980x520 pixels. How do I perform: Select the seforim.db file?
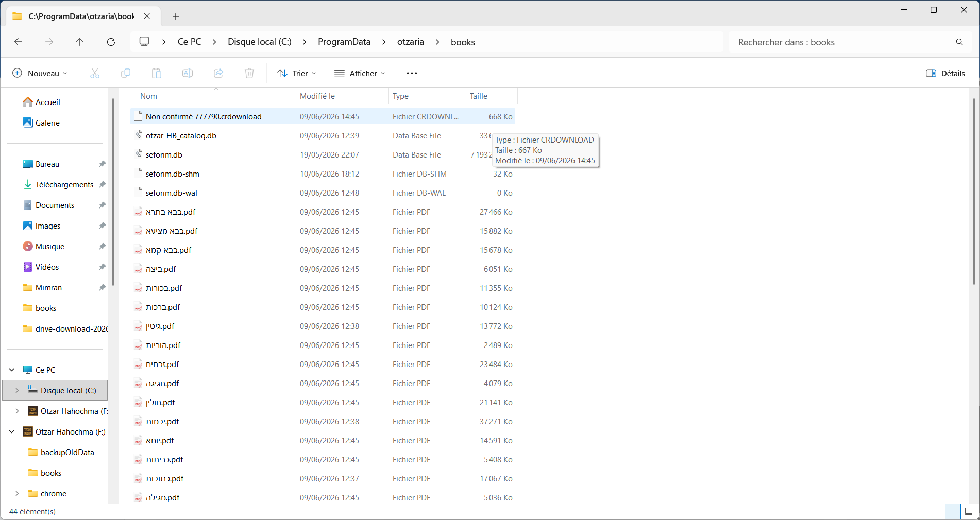click(323, 155)
